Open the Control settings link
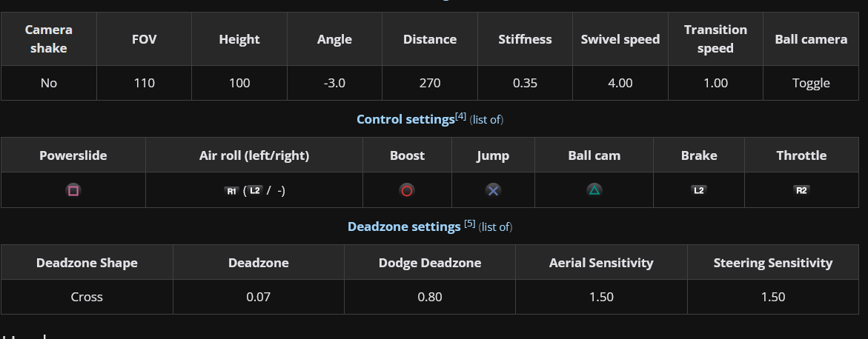Image resolution: width=868 pixels, height=339 pixels. pyautogui.click(x=405, y=119)
